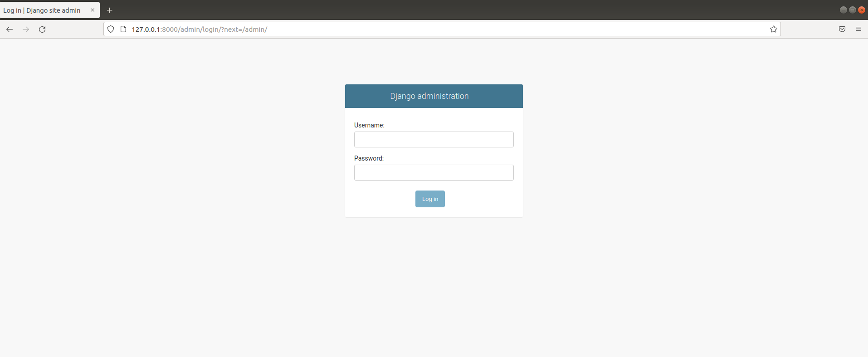Go back with the browser back arrow
This screenshot has width=868, height=357.
coord(10,29)
